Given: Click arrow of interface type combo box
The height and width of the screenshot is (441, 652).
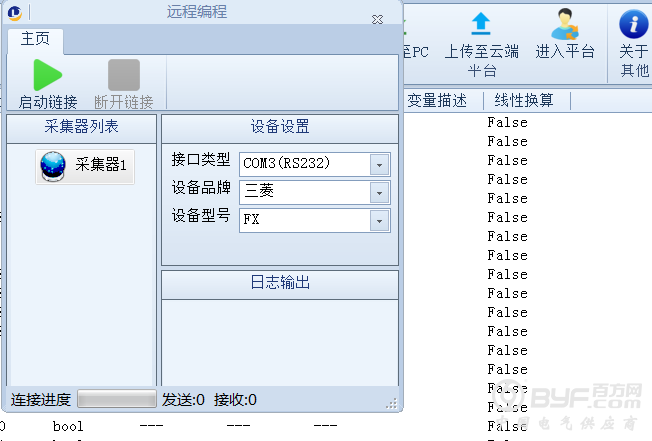Looking at the screenshot, I should [x=379, y=165].
